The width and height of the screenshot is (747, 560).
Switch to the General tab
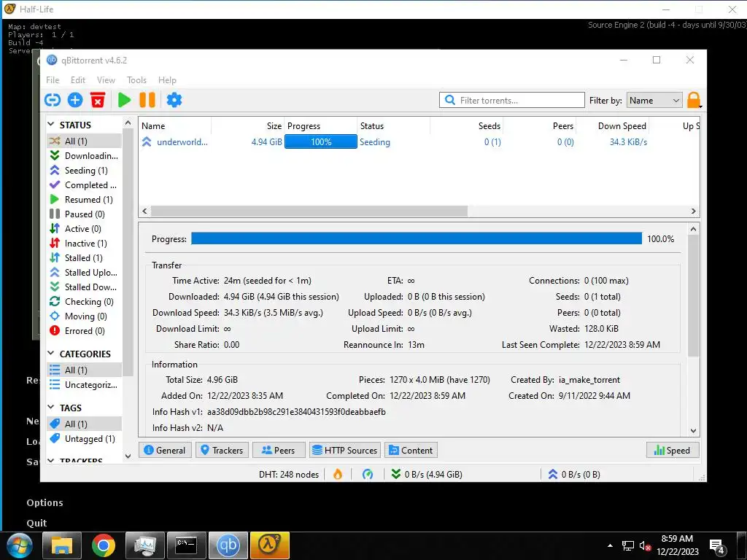point(165,451)
